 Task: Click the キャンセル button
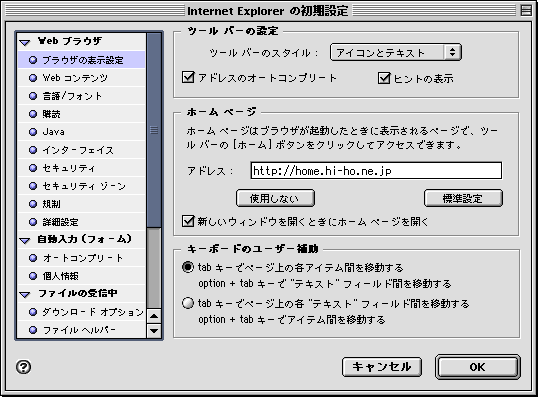(x=382, y=367)
